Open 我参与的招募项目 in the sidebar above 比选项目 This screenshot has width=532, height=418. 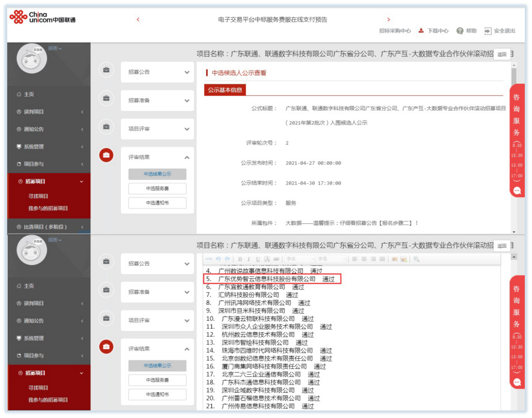48,209
